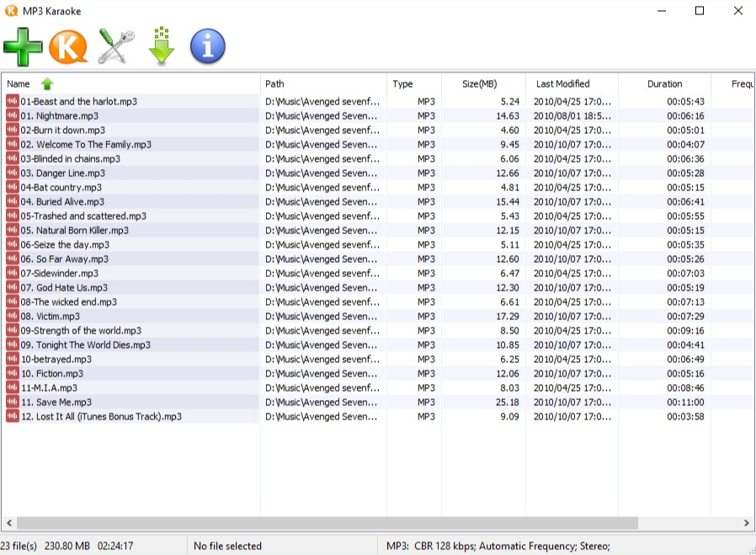This screenshot has width=756, height=555.
Task: Sort by the Last Modified column header
Action: 572,84
